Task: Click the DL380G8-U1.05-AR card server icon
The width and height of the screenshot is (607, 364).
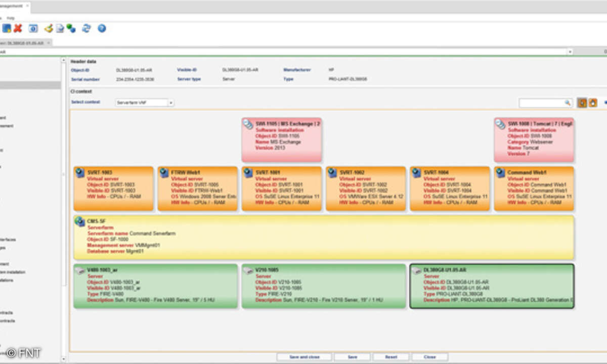Action: pyautogui.click(x=416, y=270)
